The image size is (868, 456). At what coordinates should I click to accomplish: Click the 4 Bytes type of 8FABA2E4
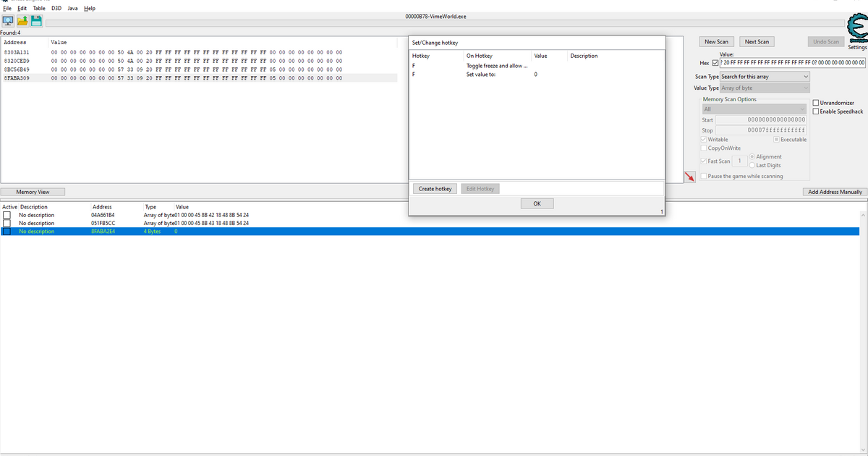pyautogui.click(x=152, y=232)
